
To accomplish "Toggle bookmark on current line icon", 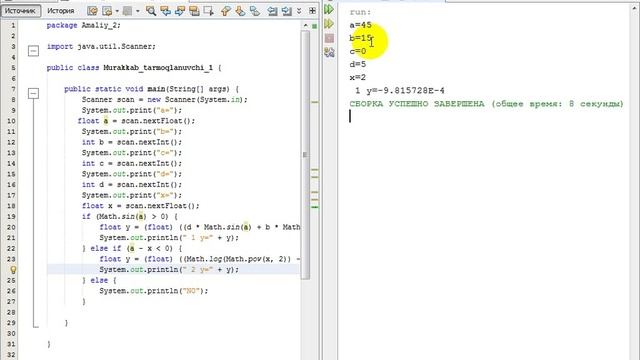I will pos(255,11).
